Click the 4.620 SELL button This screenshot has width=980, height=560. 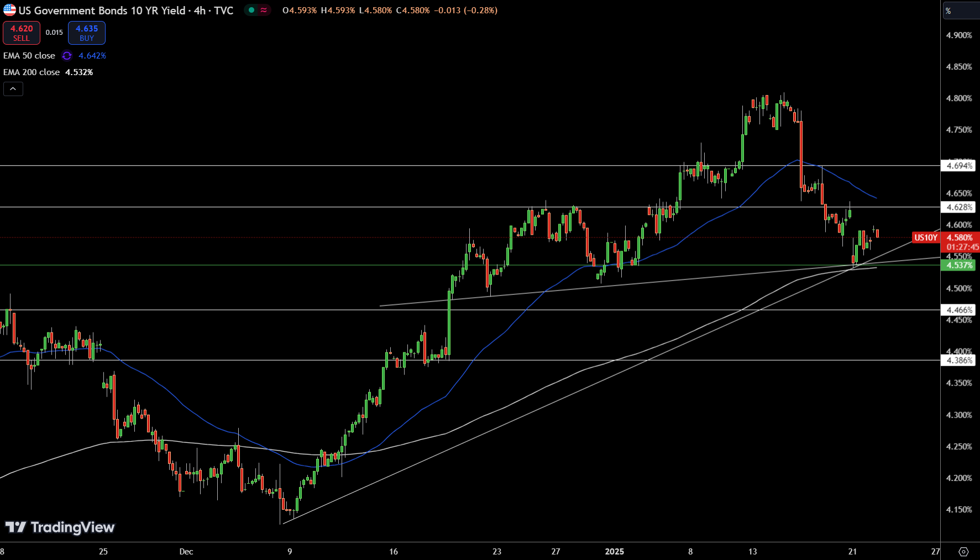[22, 33]
